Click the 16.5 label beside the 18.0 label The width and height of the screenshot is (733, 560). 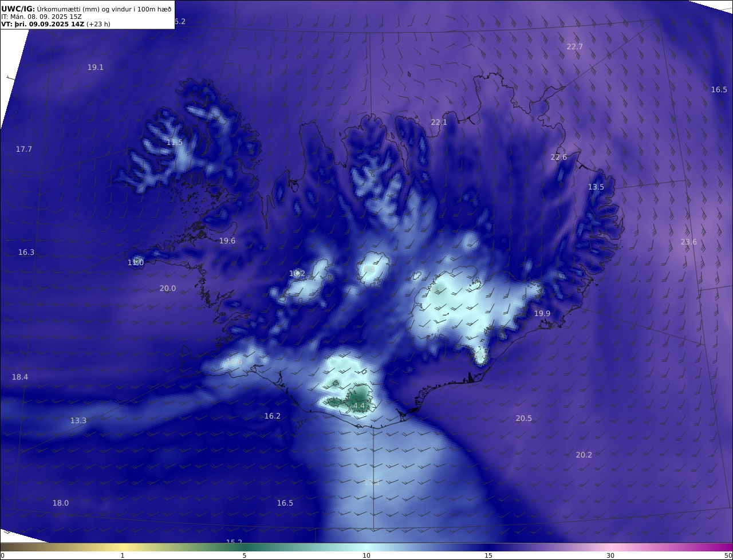click(x=285, y=503)
